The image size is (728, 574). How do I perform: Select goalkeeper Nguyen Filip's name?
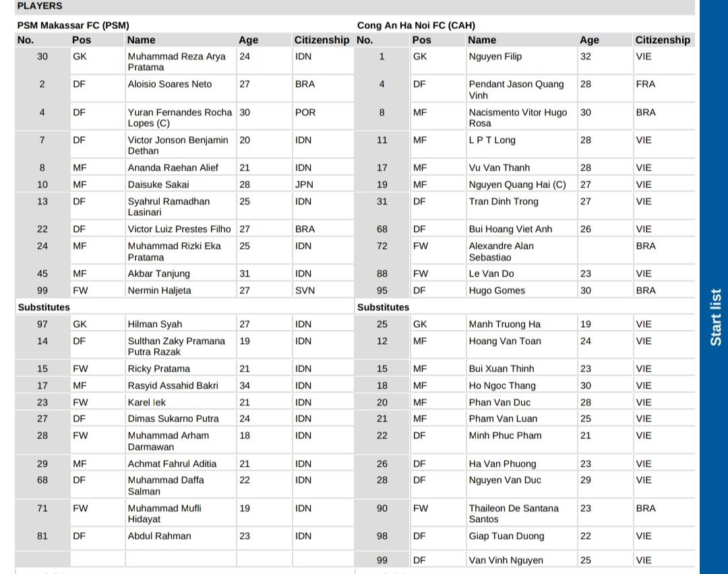tap(495, 57)
